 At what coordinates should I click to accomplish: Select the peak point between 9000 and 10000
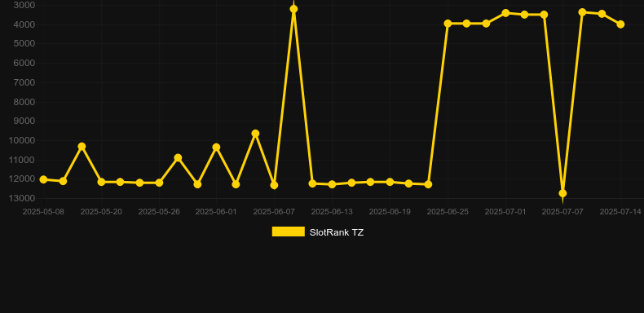point(255,134)
